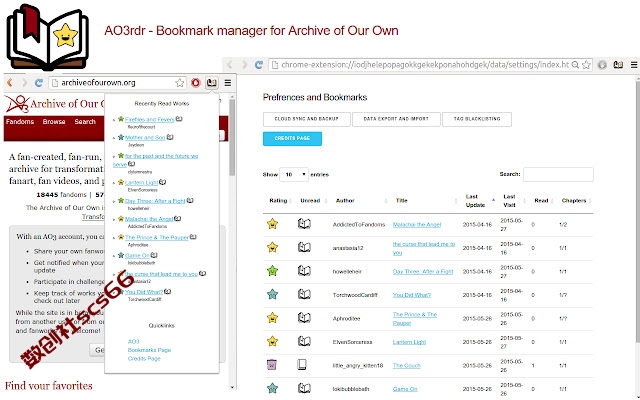Open Data Export and Import section
The width and height of the screenshot is (640, 400).
396,119
